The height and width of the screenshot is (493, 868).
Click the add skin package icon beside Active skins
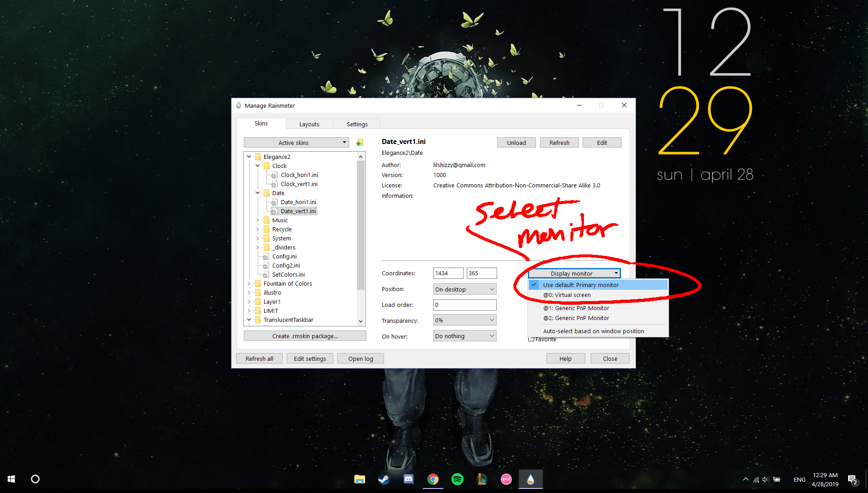click(359, 142)
